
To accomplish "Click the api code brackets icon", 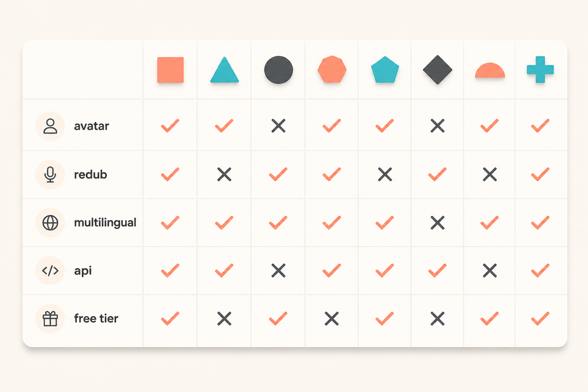I will point(50,271).
